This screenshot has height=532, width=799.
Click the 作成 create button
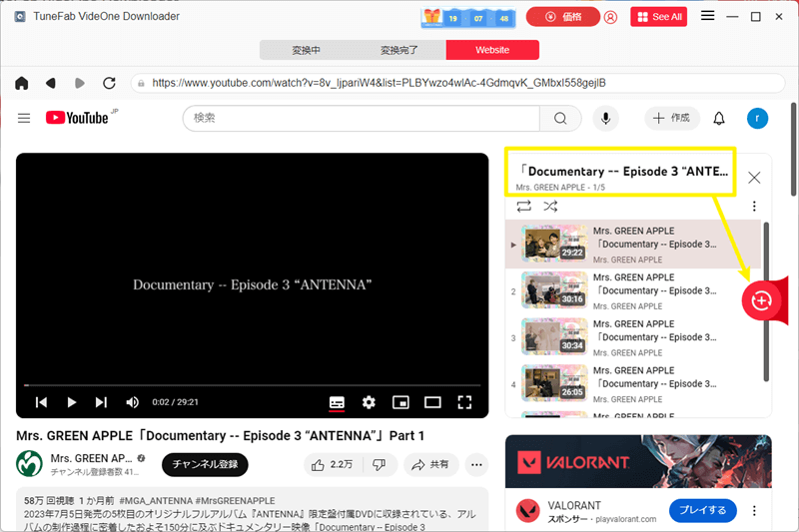tap(672, 118)
